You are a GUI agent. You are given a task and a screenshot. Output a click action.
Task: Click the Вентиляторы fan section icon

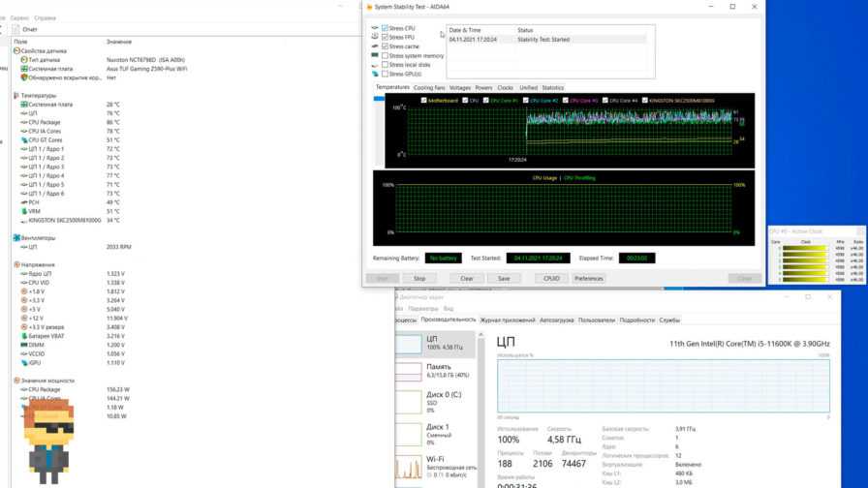pyautogui.click(x=16, y=237)
